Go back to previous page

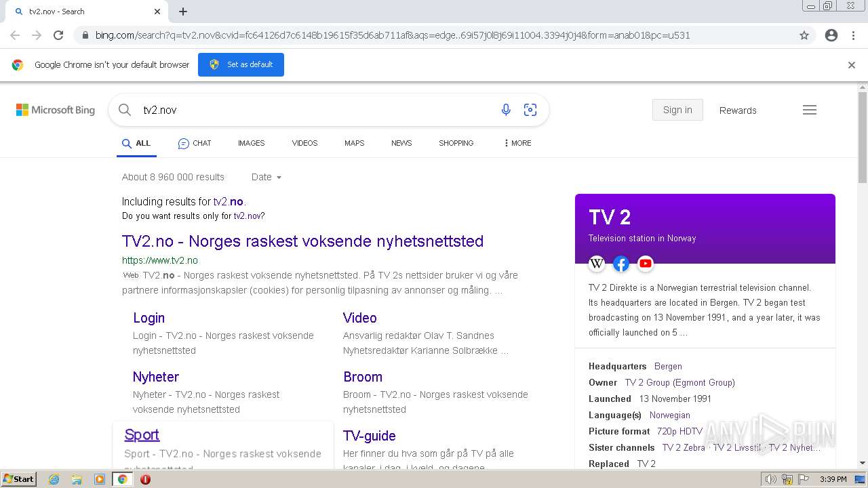click(x=15, y=35)
